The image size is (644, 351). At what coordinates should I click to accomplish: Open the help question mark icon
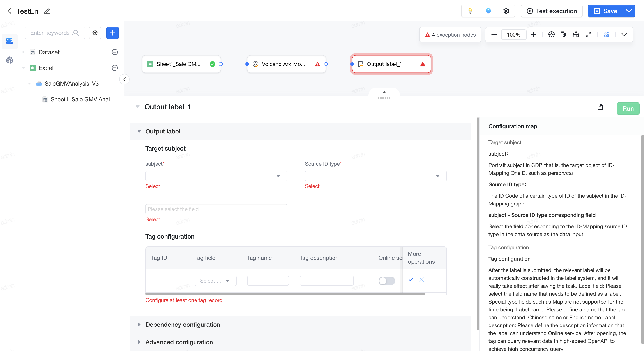(488, 11)
